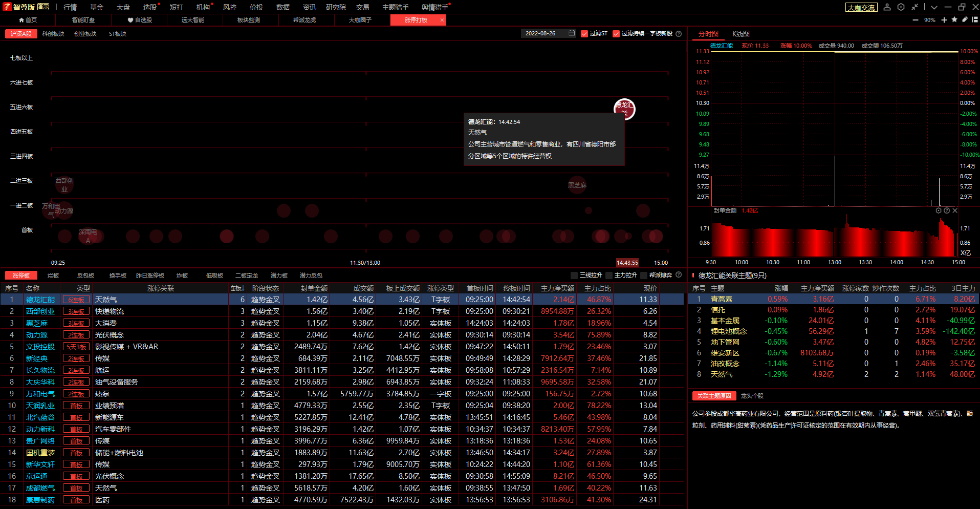The width and height of the screenshot is (980, 509).
Task: Open the 康惠制药 stock link
Action: pos(40,500)
